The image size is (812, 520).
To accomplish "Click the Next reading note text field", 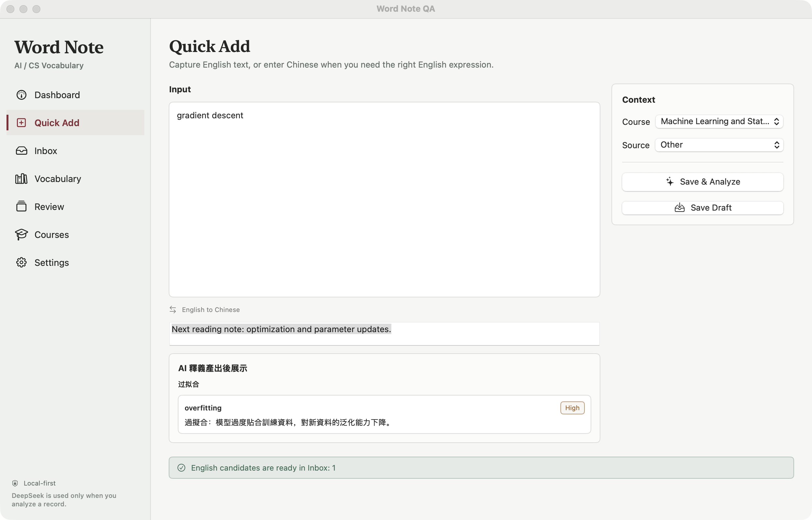I will point(384,333).
